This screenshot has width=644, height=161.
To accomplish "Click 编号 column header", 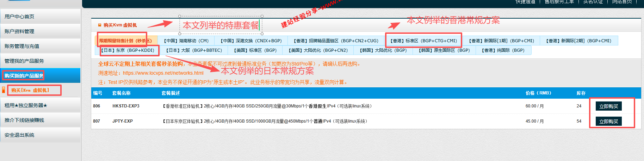I will pos(98,93).
